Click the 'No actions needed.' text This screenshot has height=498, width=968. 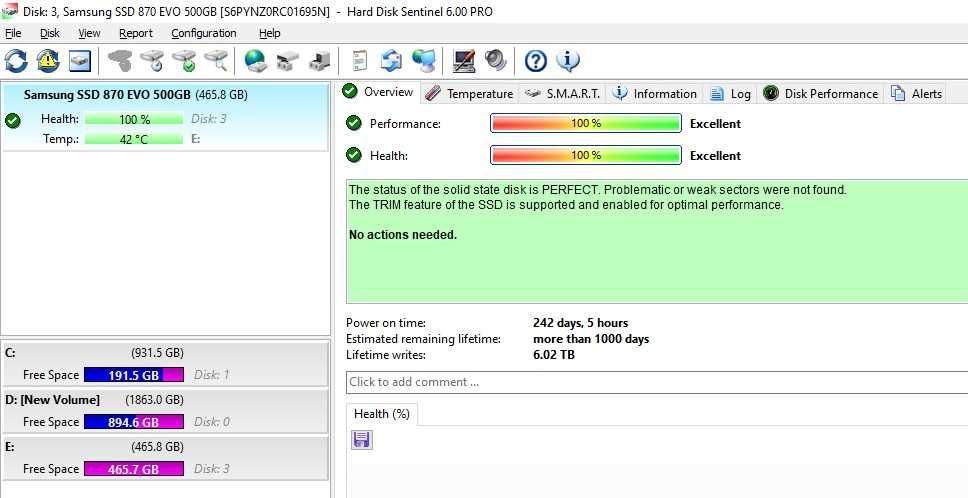403,234
